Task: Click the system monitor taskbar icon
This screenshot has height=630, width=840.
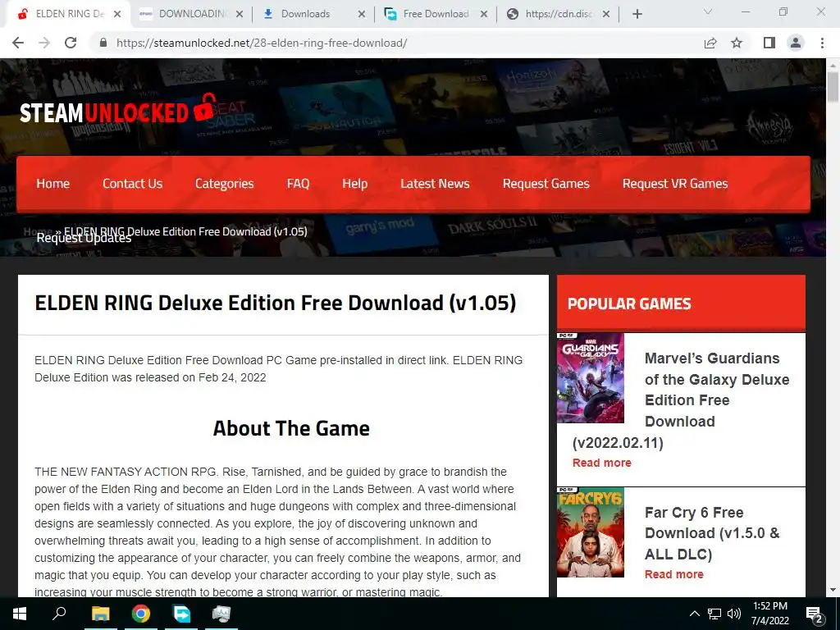Action: tap(221, 614)
